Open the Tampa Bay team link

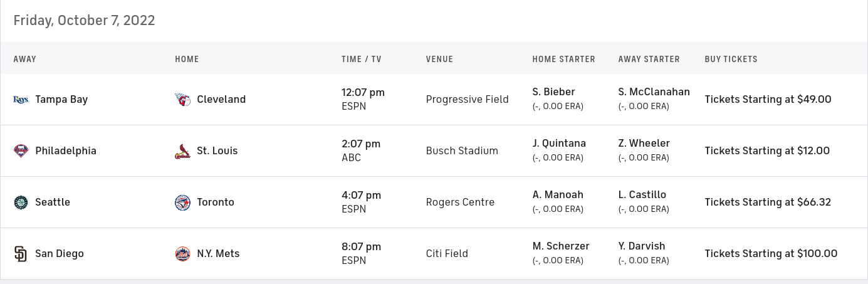pyautogui.click(x=61, y=99)
